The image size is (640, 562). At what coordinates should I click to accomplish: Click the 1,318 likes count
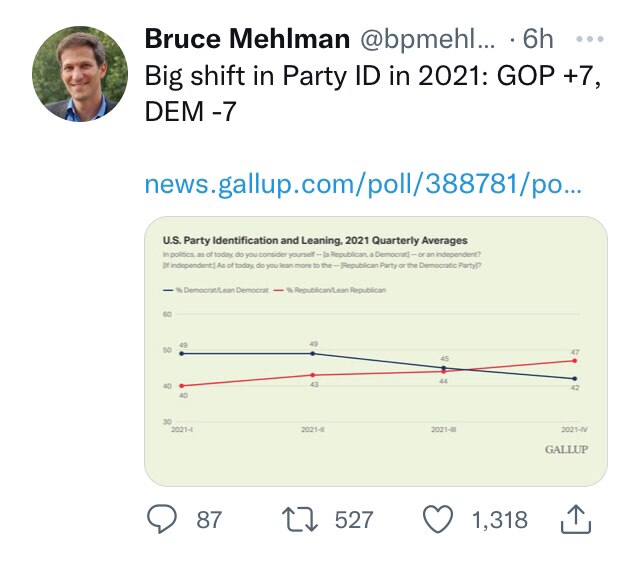click(x=500, y=520)
